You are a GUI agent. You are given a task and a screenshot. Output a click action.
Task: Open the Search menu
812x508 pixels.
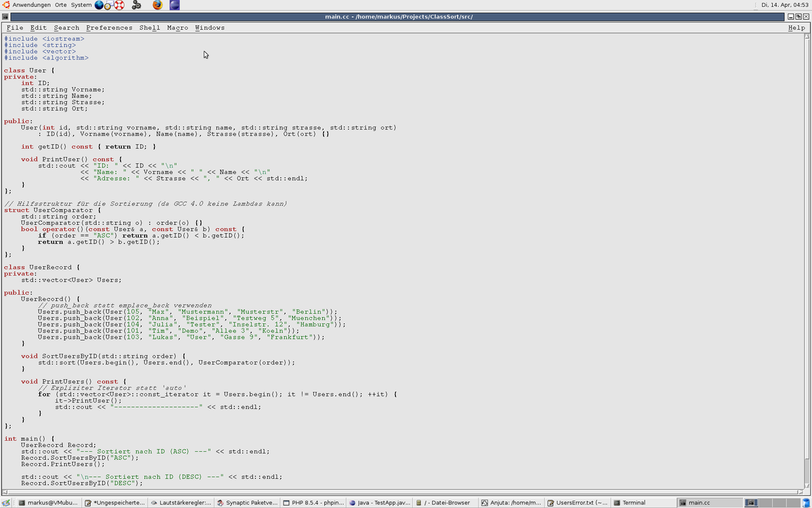66,28
